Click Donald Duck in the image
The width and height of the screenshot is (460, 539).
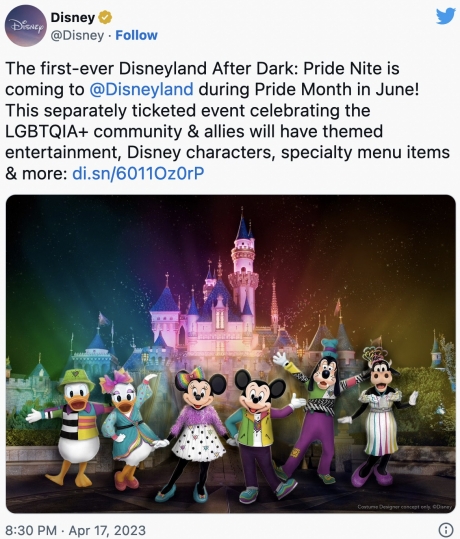73,426
